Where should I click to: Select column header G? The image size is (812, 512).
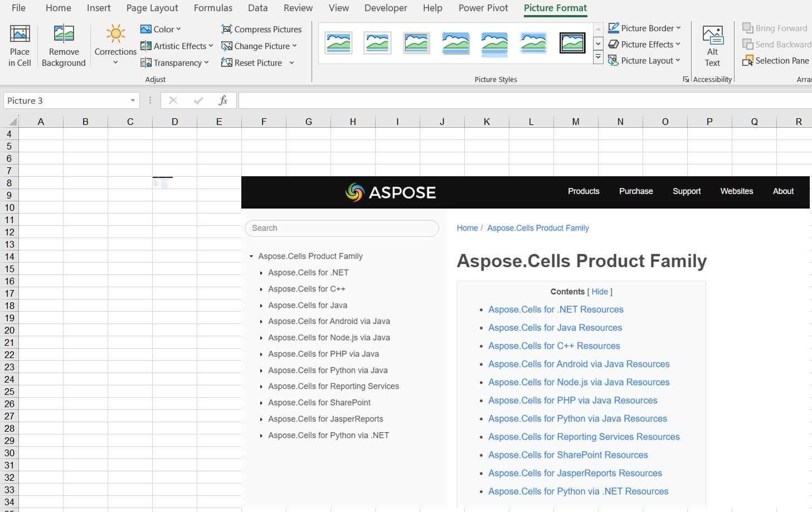[x=308, y=122]
